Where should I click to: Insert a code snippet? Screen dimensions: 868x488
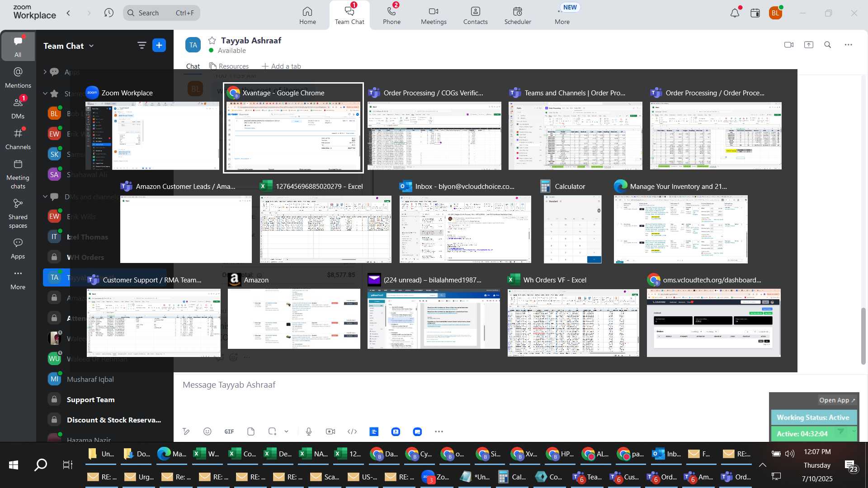(352, 432)
